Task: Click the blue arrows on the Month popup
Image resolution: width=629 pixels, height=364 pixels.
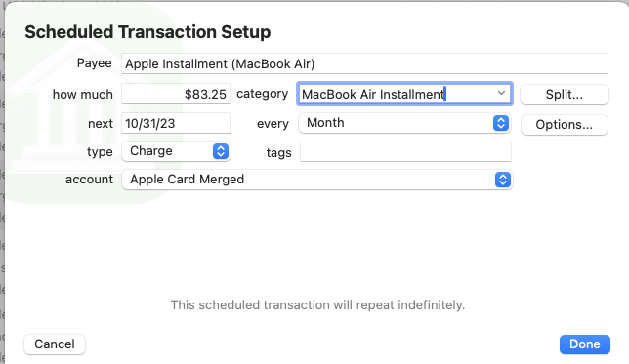Action: pyautogui.click(x=501, y=123)
